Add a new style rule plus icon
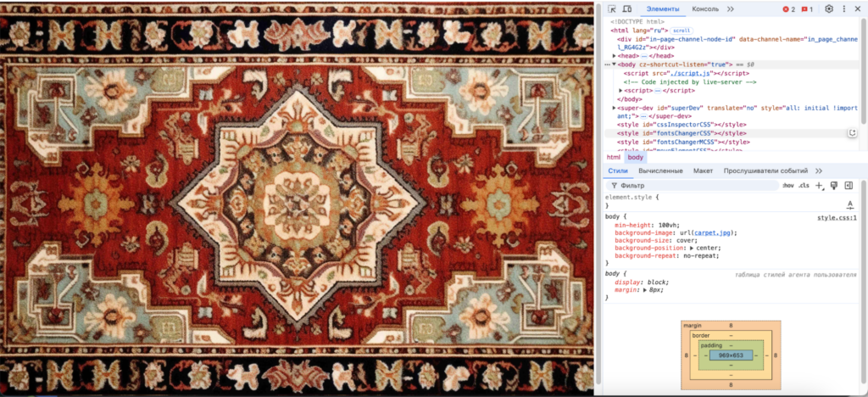The width and height of the screenshot is (868, 397). click(820, 186)
